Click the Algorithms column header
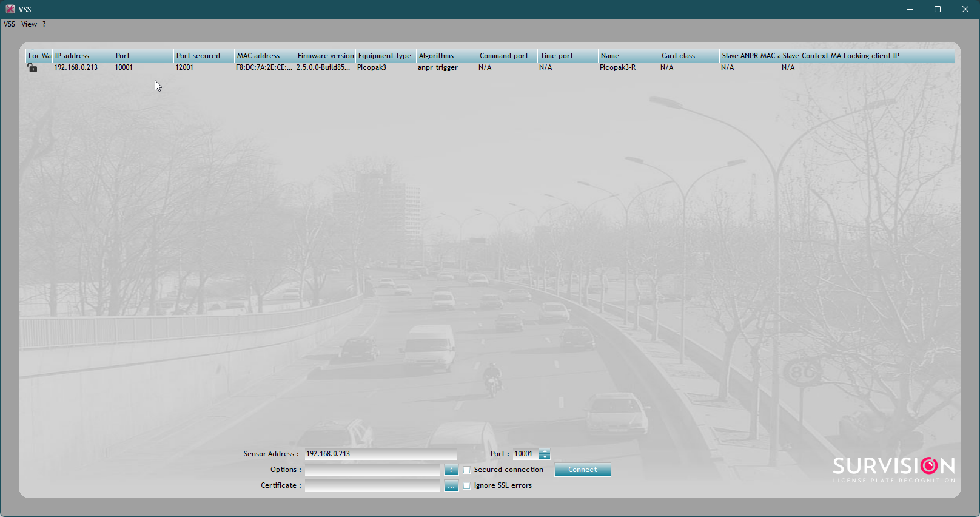This screenshot has width=980, height=517. point(446,56)
